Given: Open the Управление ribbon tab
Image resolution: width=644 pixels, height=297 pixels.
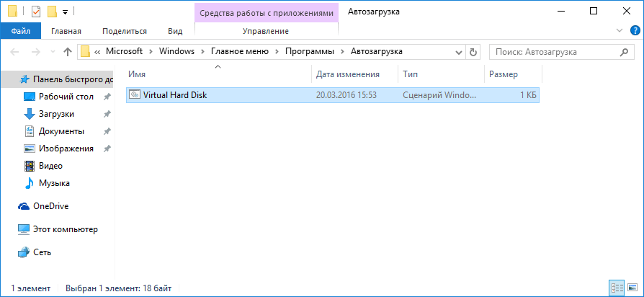Looking at the screenshot, I should pyautogui.click(x=265, y=31).
